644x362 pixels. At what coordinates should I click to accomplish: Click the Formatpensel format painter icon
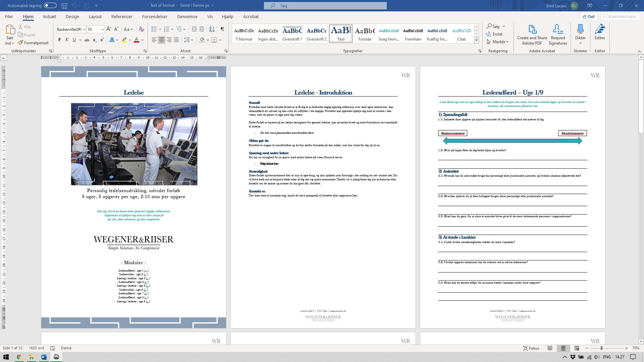(x=21, y=43)
